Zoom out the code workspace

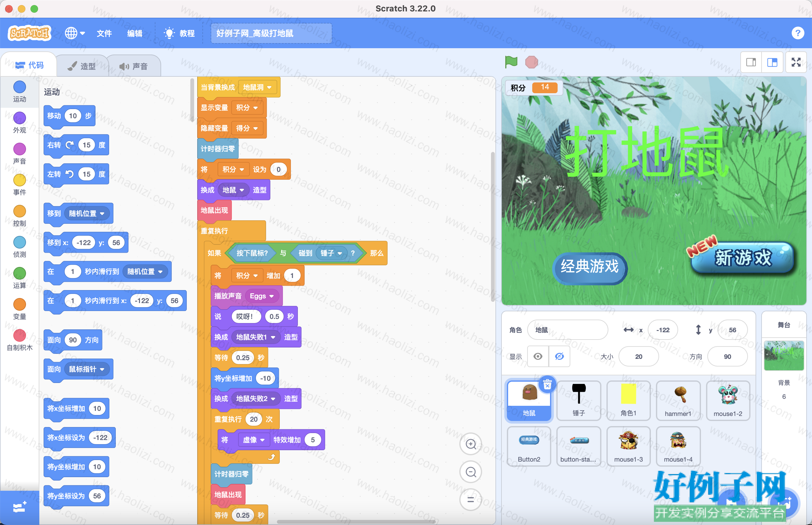pyautogui.click(x=471, y=472)
